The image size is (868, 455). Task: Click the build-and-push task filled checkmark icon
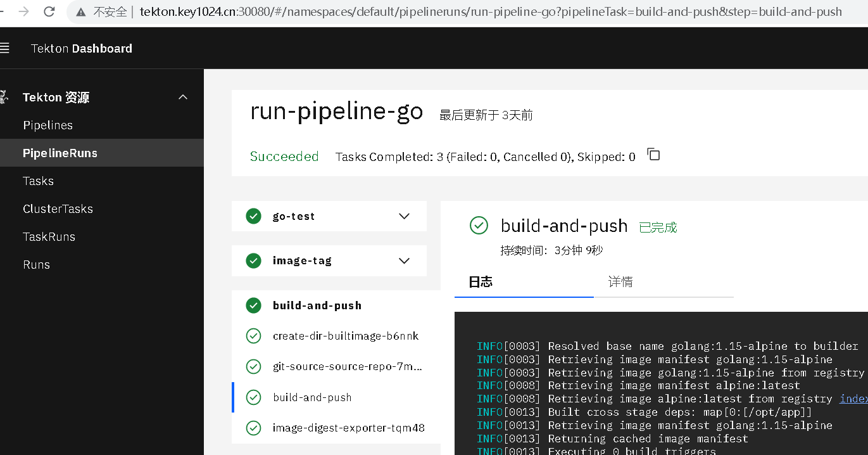point(253,305)
